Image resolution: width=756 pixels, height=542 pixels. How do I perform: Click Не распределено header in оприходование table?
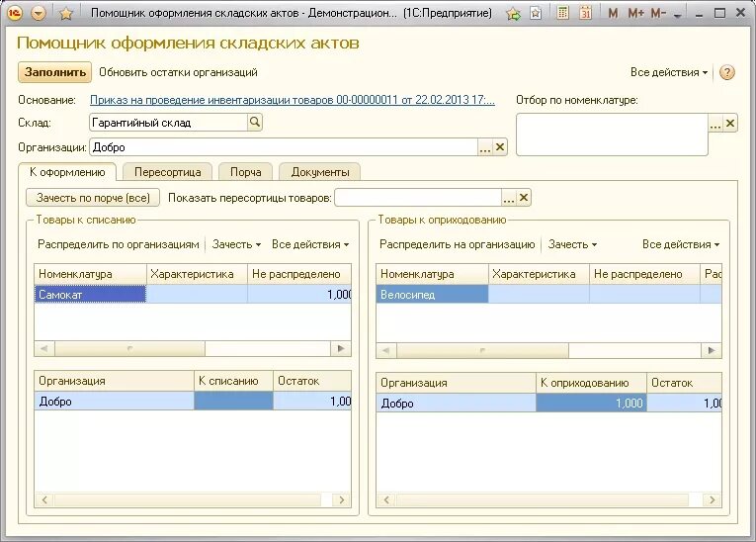[644, 274]
